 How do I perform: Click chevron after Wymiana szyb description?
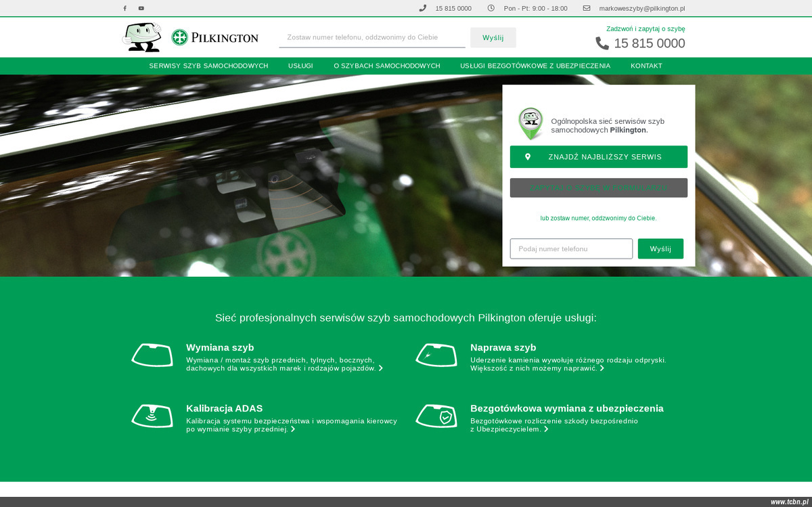(x=381, y=368)
